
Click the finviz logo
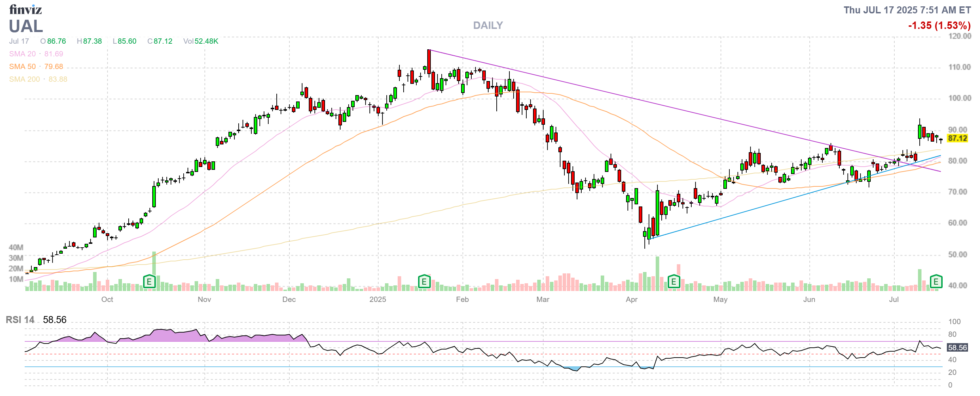click(x=25, y=9)
